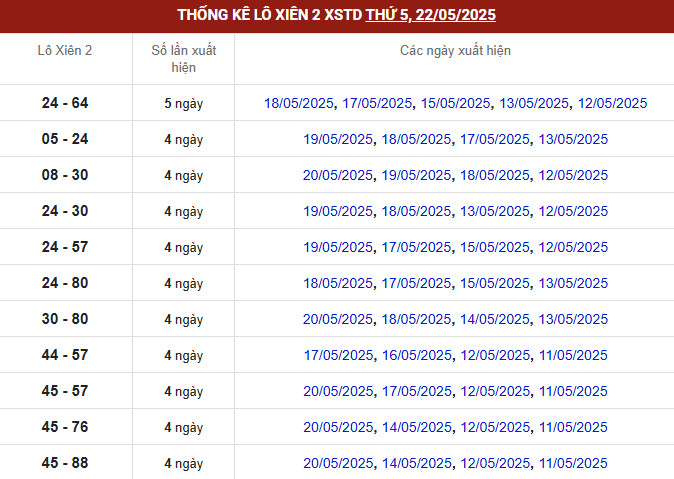Open 19/05/2025 link in the 24 - 30 row
674x479 pixels.
point(338,211)
